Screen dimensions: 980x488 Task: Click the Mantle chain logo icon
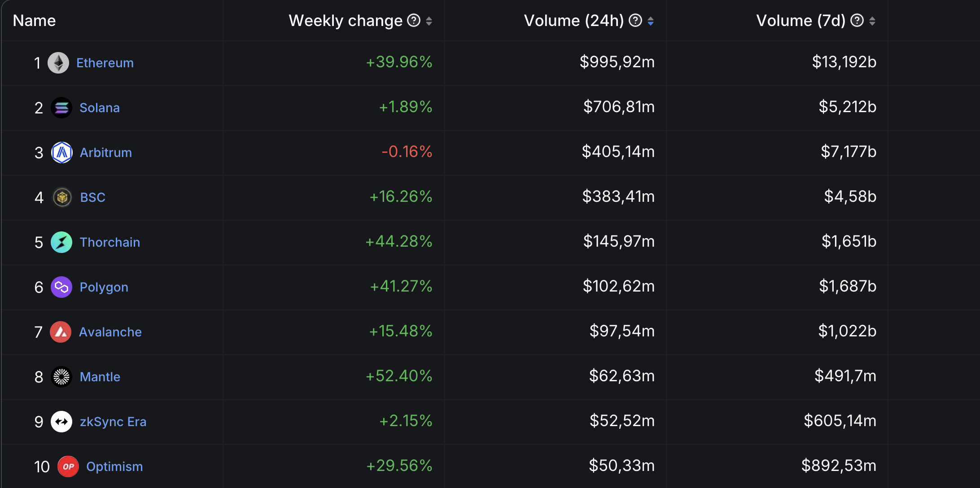(61, 377)
